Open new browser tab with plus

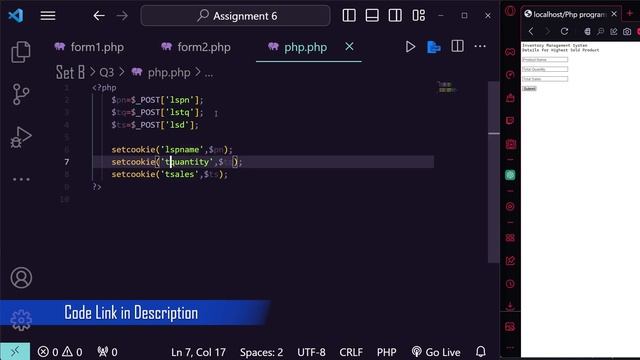[x=629, y=13]
